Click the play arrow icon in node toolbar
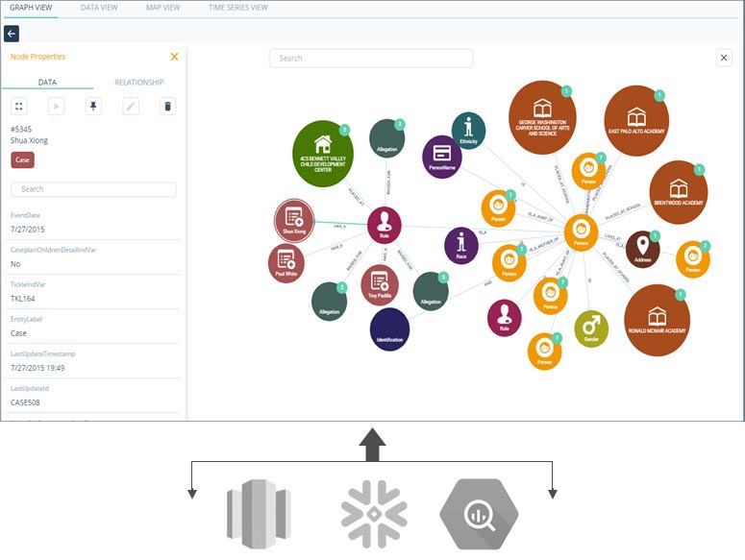Viewport: 745px width, 560px height. coord(56,107)
